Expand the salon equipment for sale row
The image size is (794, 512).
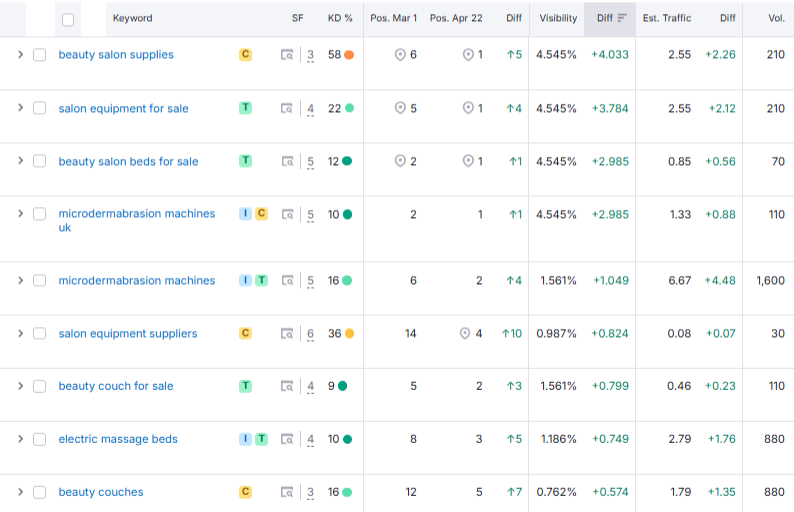tap(20, 107)
